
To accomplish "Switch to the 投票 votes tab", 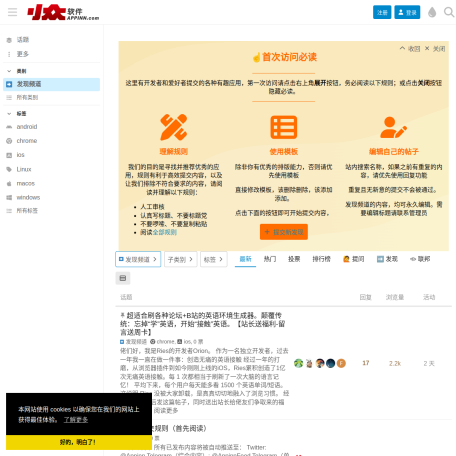I will [294, 259].
